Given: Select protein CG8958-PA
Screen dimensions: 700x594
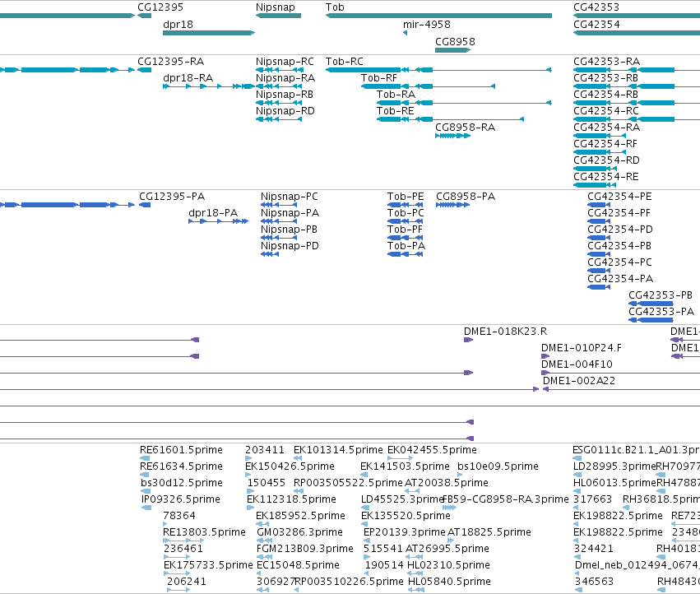Looking at the screenshot, I should 452,205.
